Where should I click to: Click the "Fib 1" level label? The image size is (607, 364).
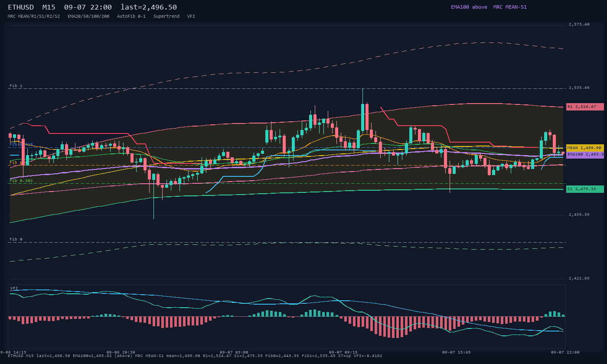coord(16,86)
